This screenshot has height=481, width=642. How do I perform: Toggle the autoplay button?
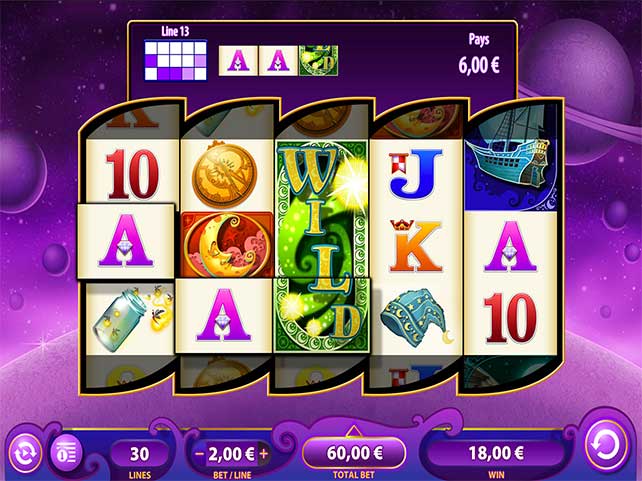pos(25,453)
